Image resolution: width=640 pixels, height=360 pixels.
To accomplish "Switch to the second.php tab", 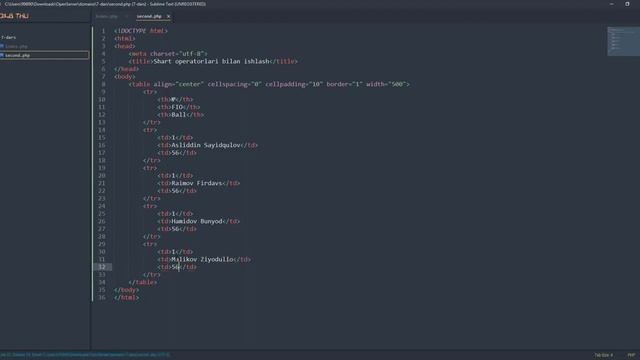I will click(x=149, y=16).
